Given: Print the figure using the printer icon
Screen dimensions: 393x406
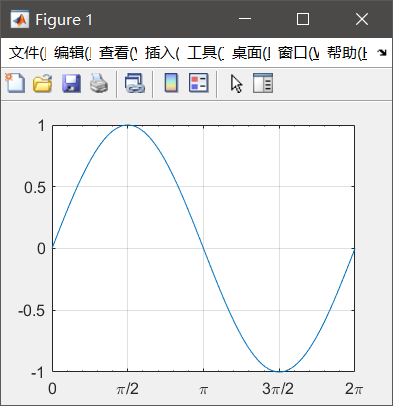Looking at the screenshot, I should (99, 83).
